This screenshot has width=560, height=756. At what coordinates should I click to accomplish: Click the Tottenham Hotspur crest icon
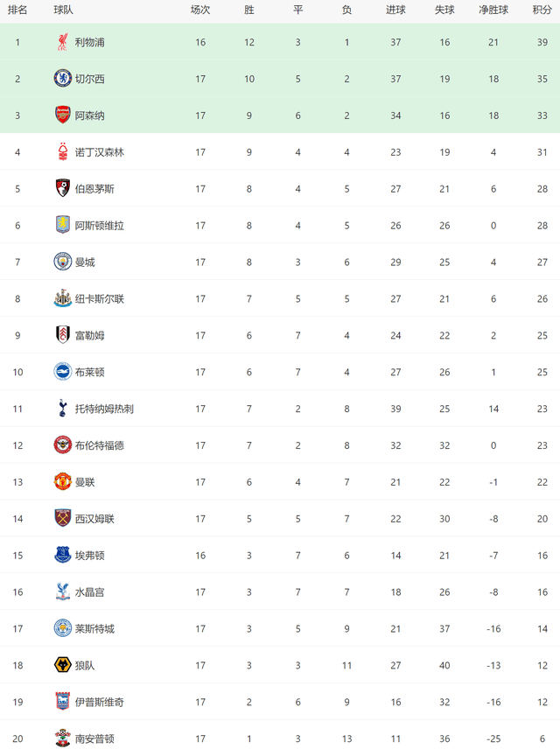(x=62, y=409)
